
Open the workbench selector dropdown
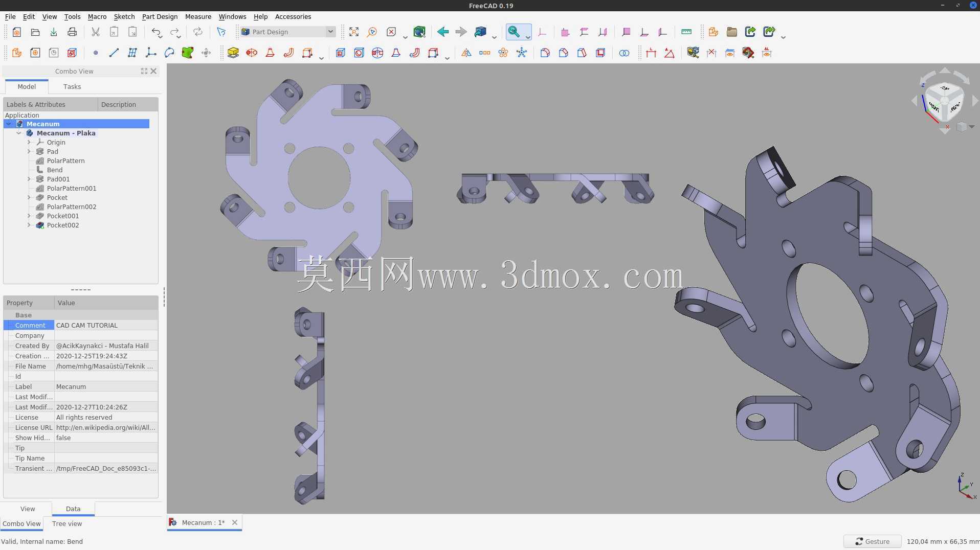(x=288, y=32)
